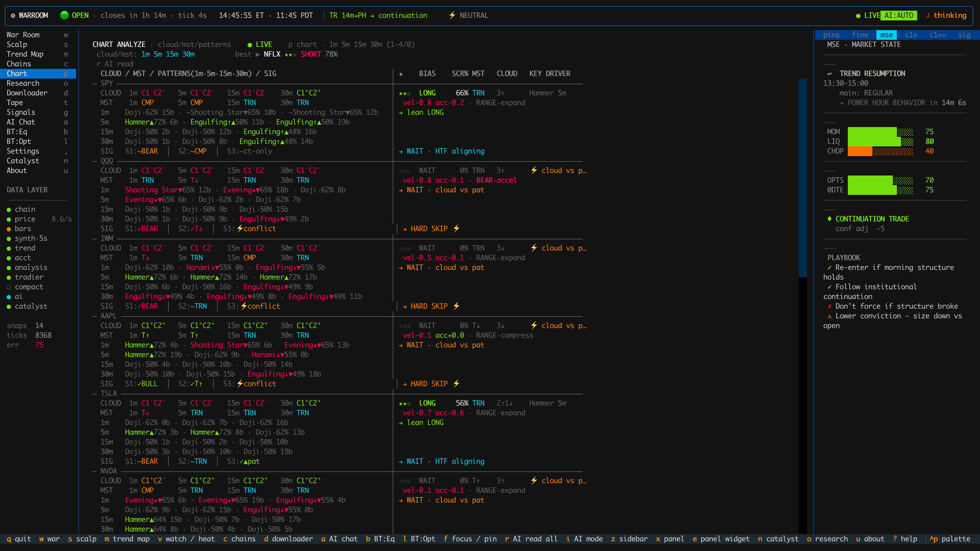Click the lightning icon after QQQ HARD SKIP
This screenshot has height=551, width=980.
click(456, 229)
